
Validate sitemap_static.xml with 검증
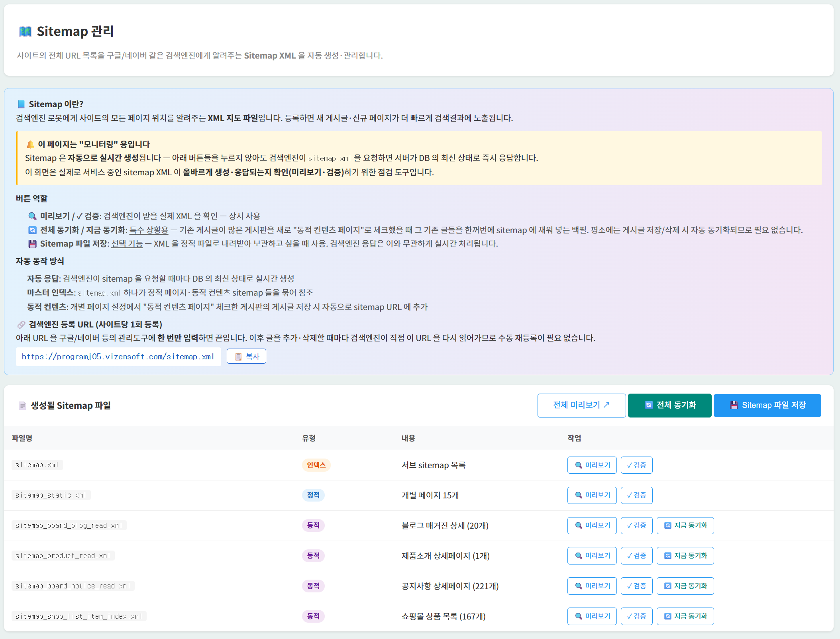tap(636, 495)
